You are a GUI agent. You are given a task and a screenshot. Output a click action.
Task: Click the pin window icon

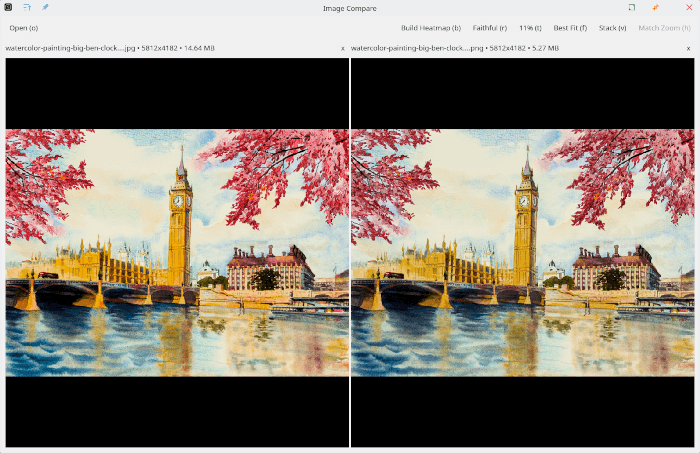[45, 7]
